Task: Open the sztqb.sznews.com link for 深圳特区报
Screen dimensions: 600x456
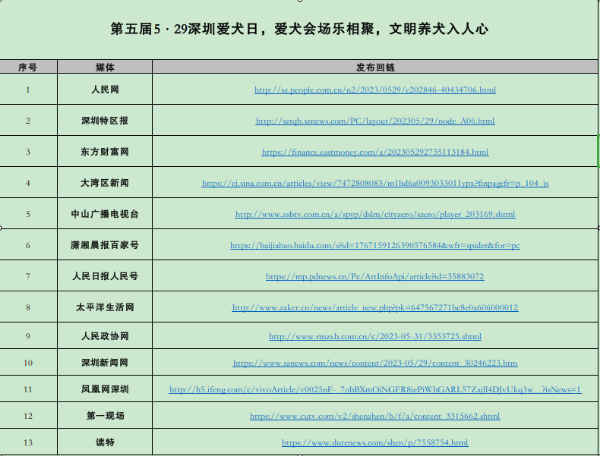Action: coord(375,121)
